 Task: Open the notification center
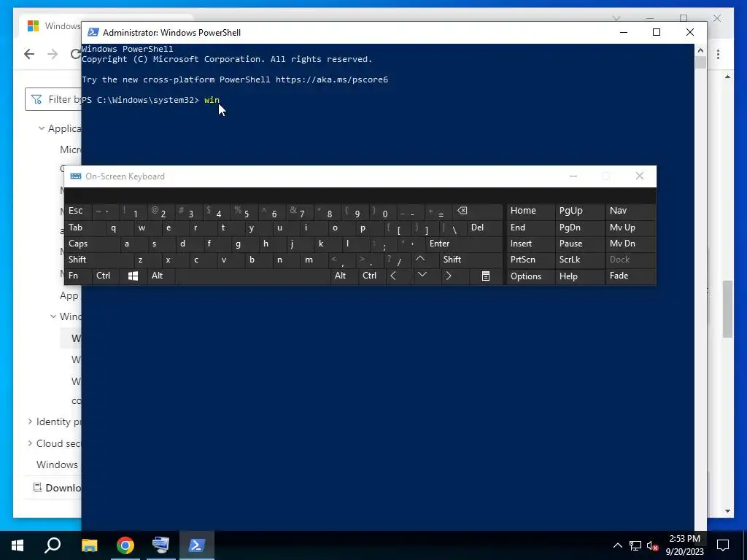(723, 545)
